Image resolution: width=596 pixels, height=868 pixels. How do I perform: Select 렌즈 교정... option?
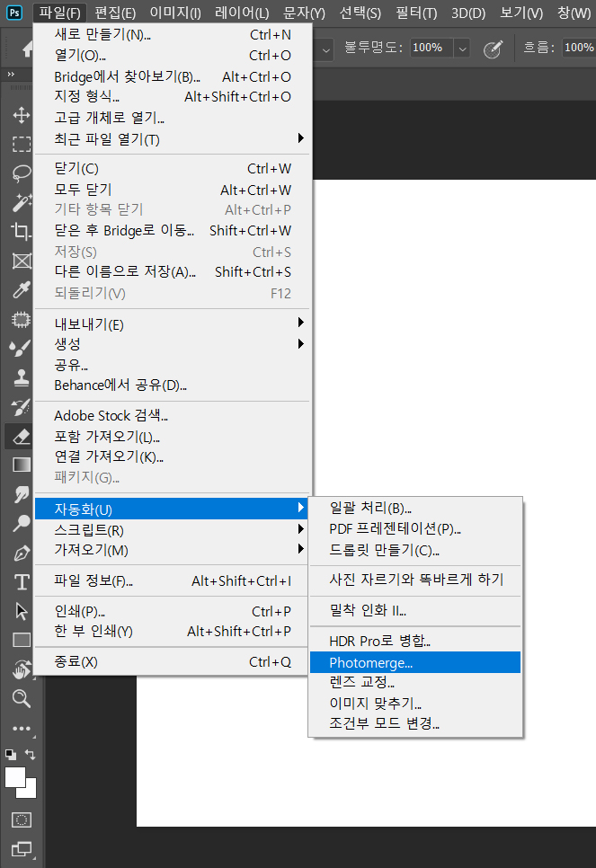coord(415,682)
